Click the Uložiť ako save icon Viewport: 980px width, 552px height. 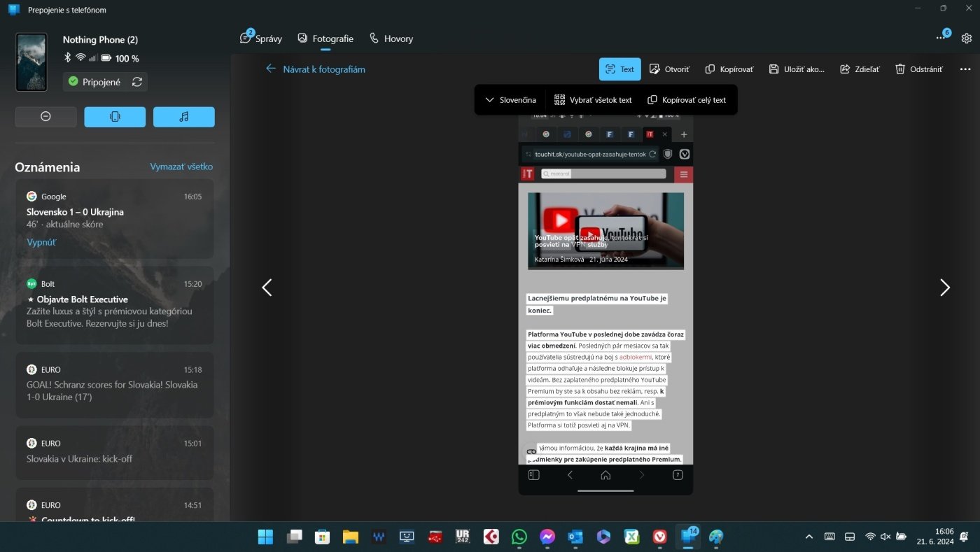click(797, 69)
